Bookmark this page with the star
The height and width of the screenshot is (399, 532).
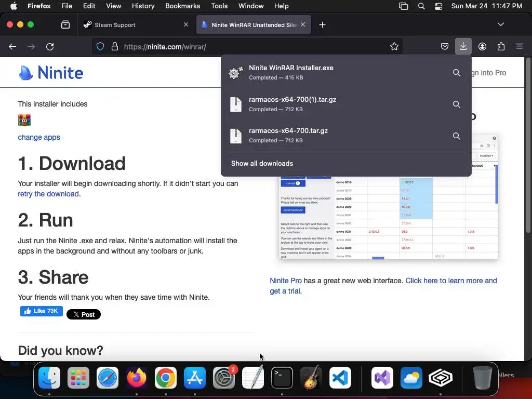[x=394, y=46]
